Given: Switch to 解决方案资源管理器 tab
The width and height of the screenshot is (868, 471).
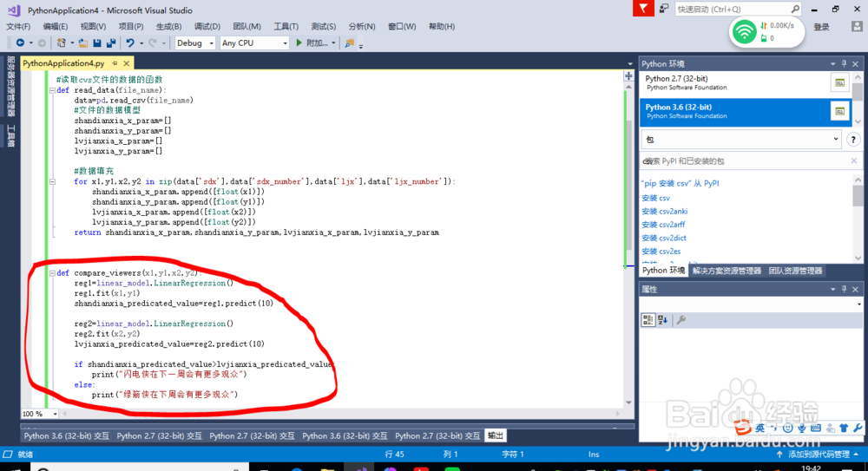Looking at the screenshot, I should click(x=727, y=271).
